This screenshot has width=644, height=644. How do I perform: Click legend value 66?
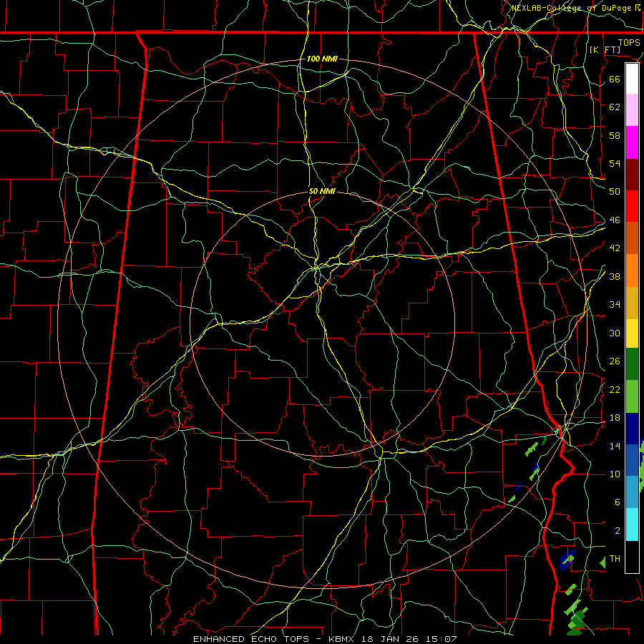pos(615,79)
